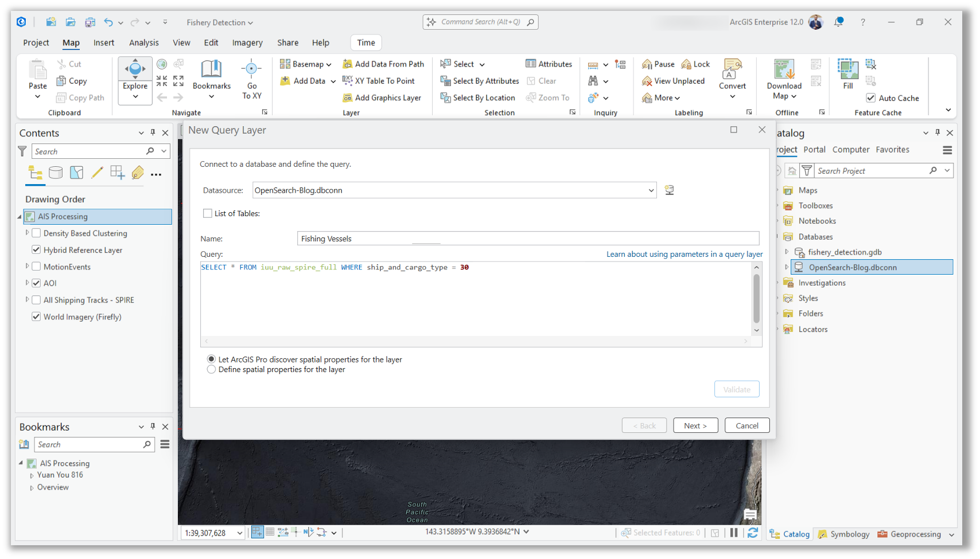Click the Fill feature cache button
The width and height of the screenshot is (980, 559).
click(848, 74)
